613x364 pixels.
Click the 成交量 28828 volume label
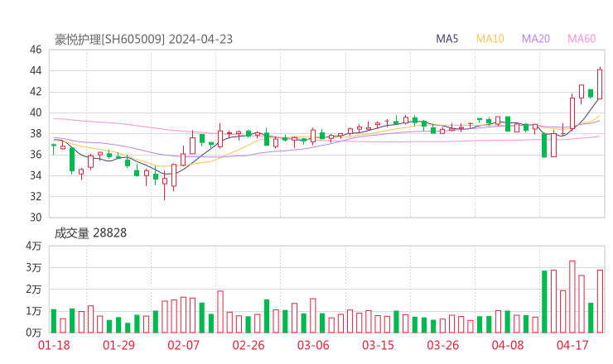point(90,233)
